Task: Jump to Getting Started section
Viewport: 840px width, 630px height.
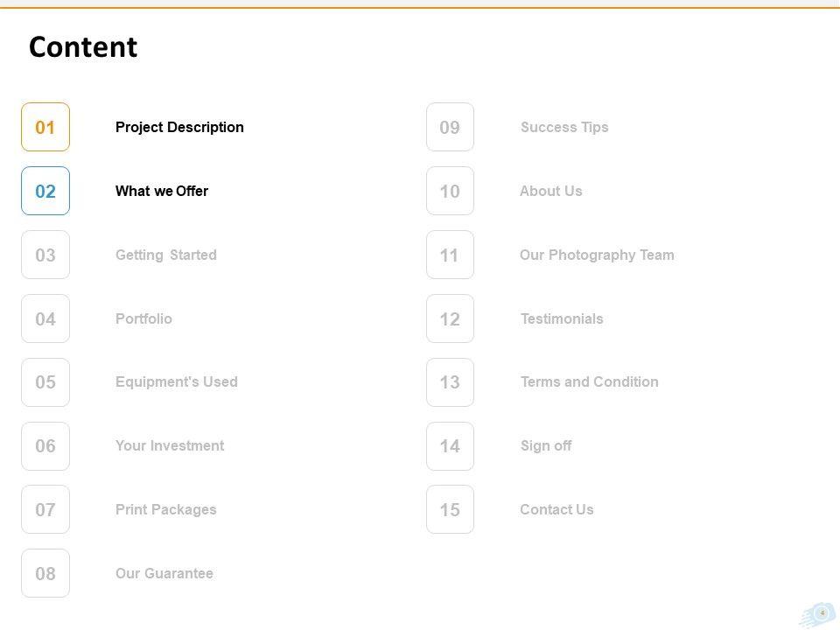Action: [166, 255]
